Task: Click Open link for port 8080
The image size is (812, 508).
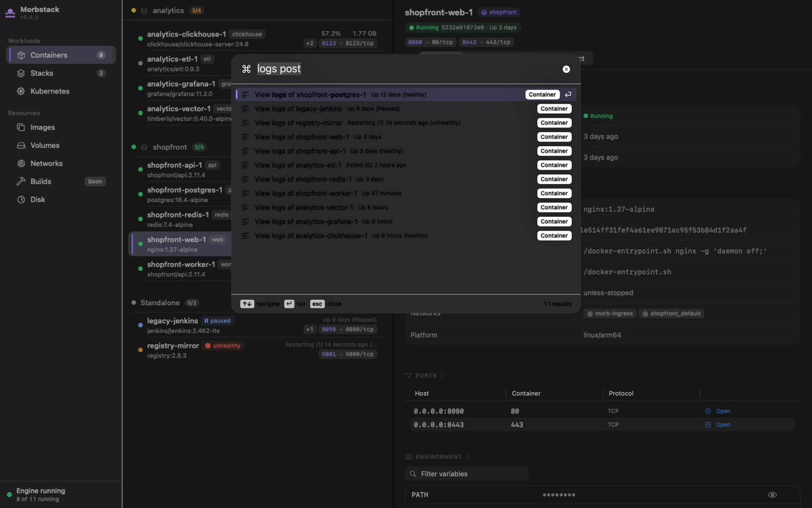Action: (718, 411)
